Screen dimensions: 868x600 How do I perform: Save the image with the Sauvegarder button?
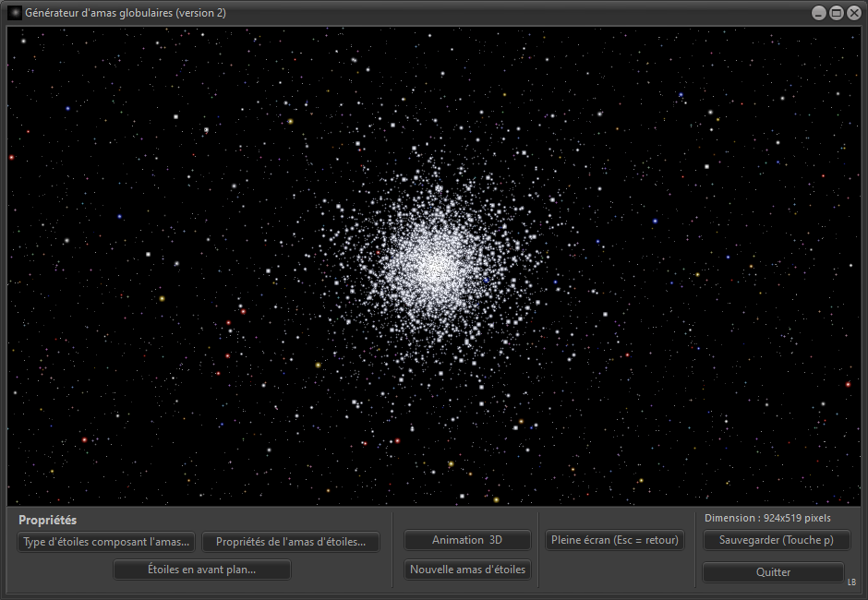point(776,540)
